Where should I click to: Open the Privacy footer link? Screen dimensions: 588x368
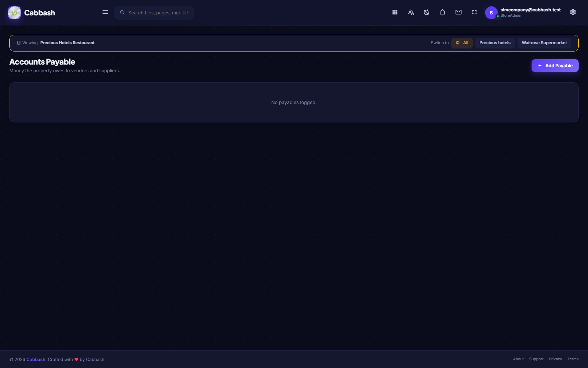tap(555, 359)
